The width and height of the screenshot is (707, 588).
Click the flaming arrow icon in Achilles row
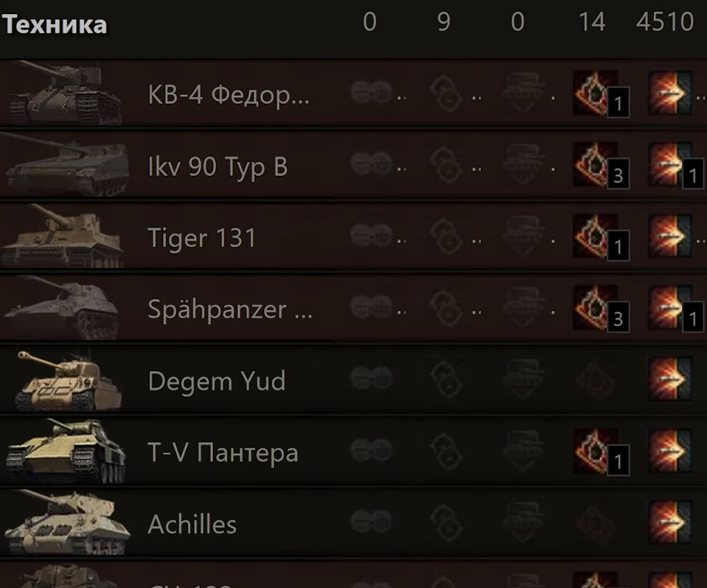(670, 522)
